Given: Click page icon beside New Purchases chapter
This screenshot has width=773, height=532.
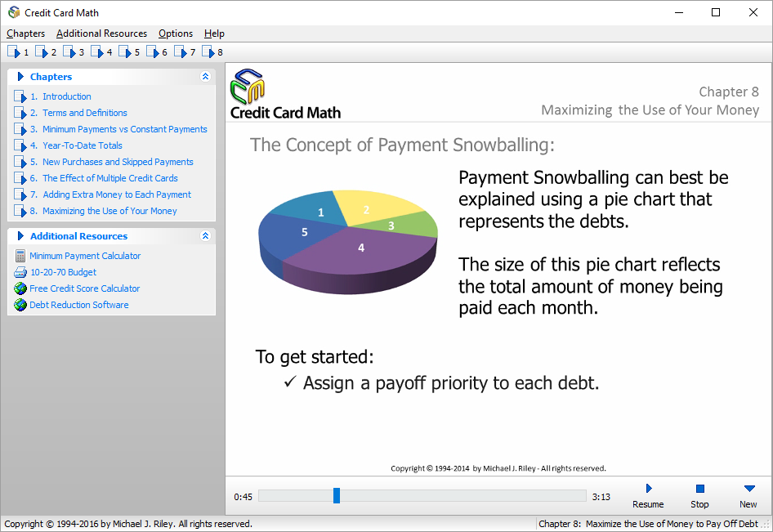Looking at the screenshot, I should 20,162.
